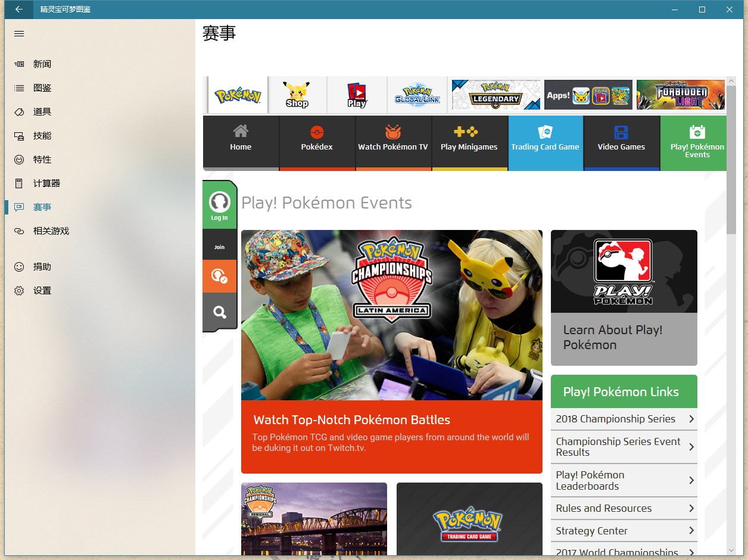Click the 计算器 calculator icon

pos(19,183)
